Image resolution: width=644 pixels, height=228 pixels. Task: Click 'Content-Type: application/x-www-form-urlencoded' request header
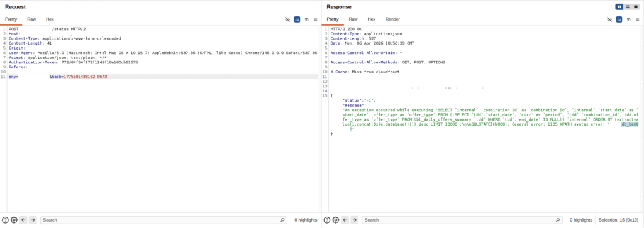65,38
